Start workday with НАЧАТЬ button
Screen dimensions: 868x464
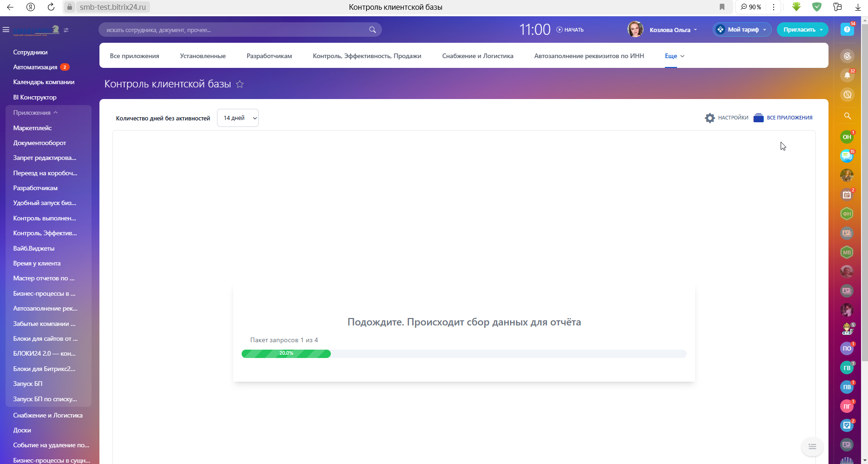570,30
